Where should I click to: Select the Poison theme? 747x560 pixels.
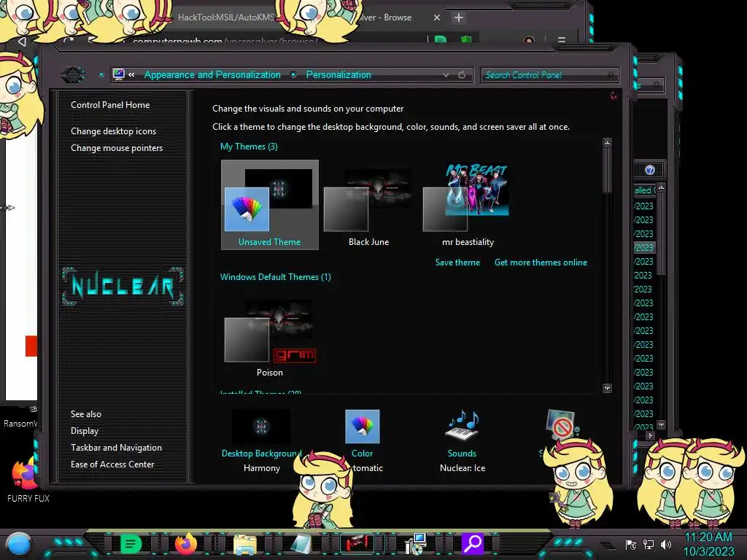pos(270,338)
